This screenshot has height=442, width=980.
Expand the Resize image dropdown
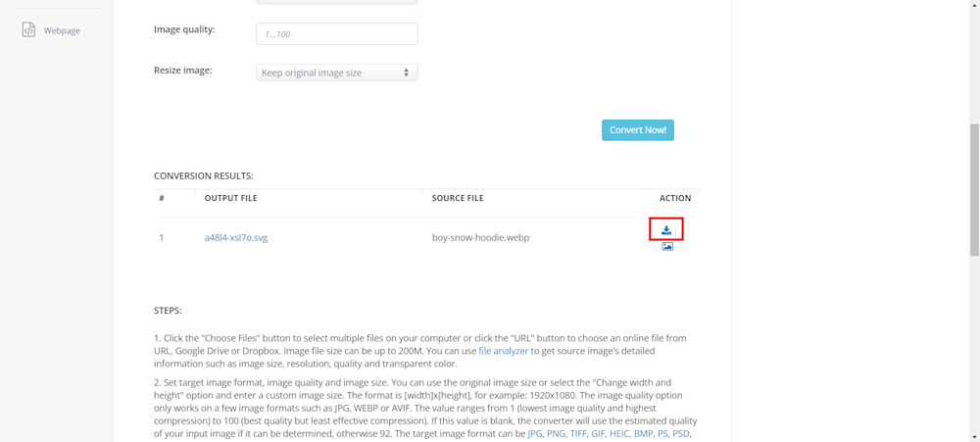point(336,73)
